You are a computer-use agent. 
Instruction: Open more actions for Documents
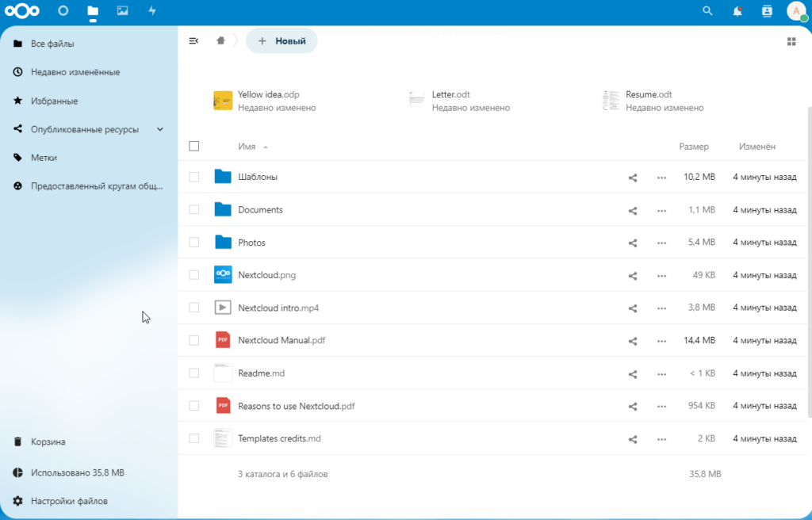(x=662, y=211)
